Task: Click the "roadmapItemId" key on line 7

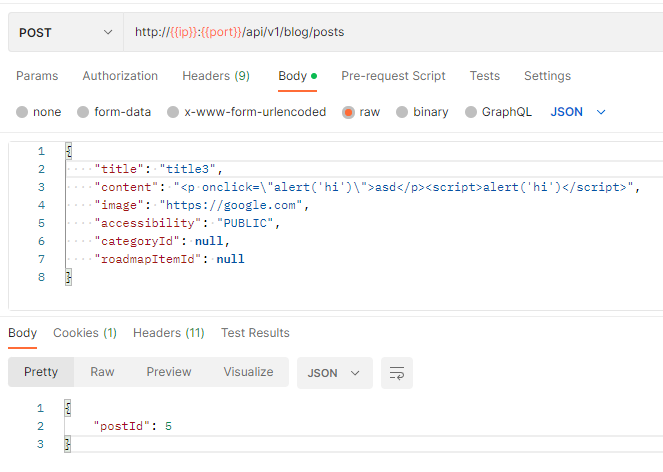Action: click(148, 259)
